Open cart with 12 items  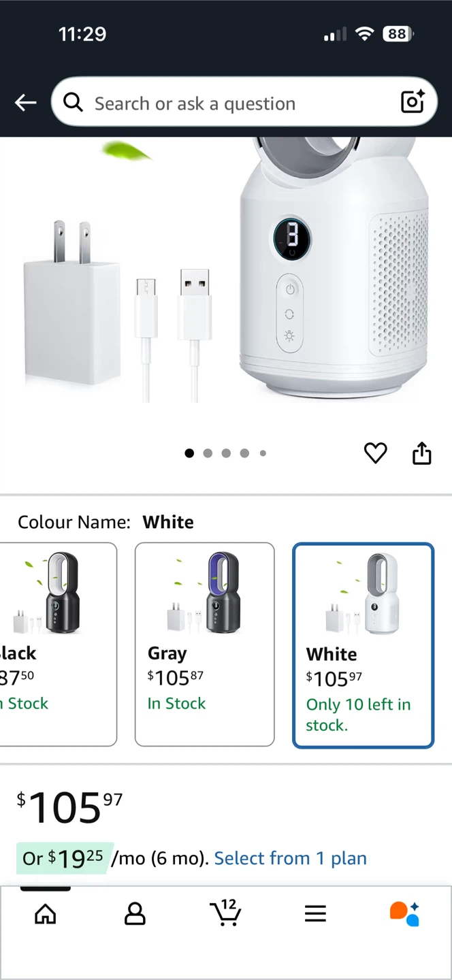[225, 913]
